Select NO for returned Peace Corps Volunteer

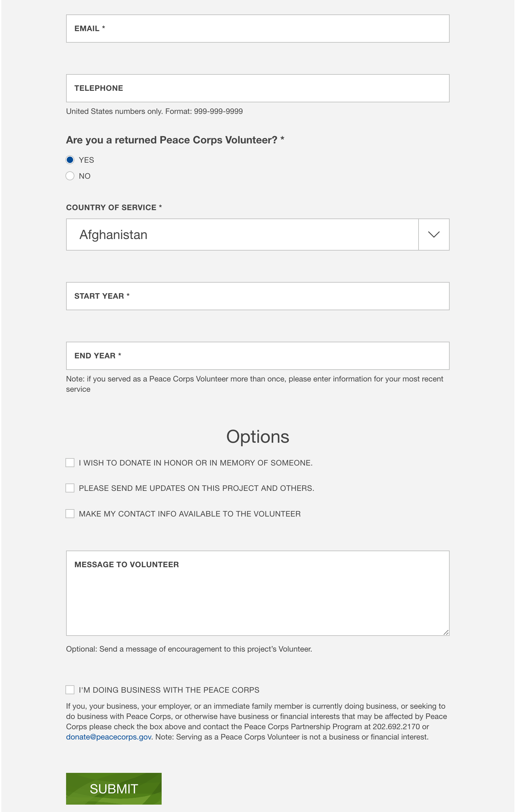pyautogui.click(x=70, y=176)
